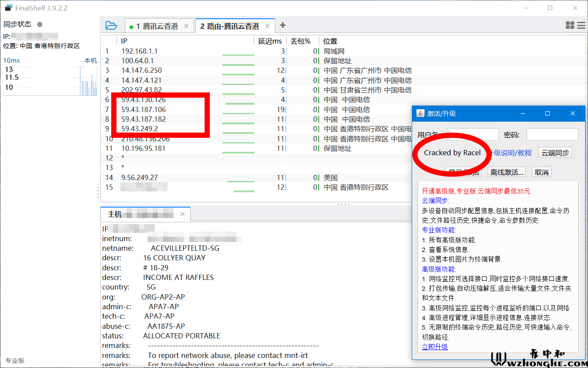
Task: Click the 云端同步 button
Action: click(555, 153)
